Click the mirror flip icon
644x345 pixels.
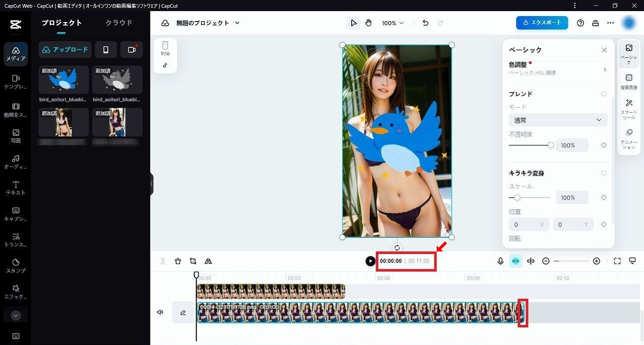tap(208, 261)
